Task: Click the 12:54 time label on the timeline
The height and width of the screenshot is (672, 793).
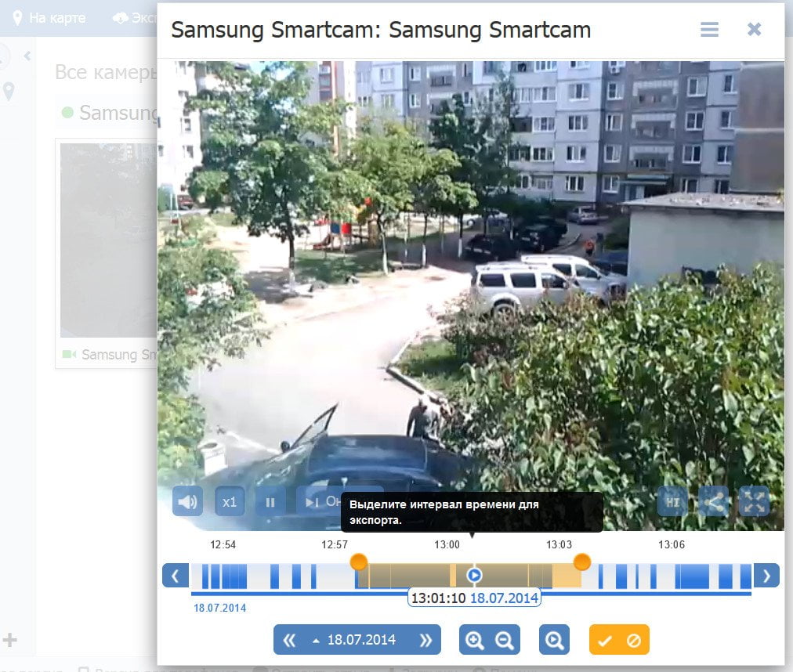Action: click(223, 544)
